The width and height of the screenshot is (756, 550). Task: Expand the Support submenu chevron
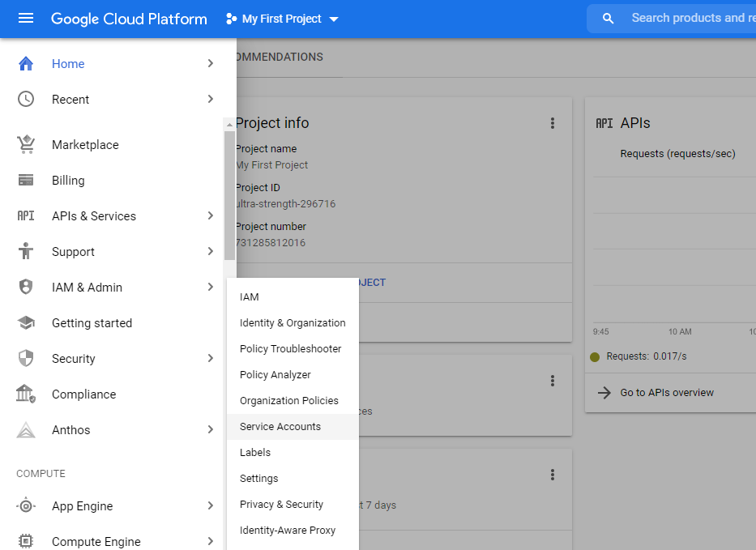pos(210,251)
